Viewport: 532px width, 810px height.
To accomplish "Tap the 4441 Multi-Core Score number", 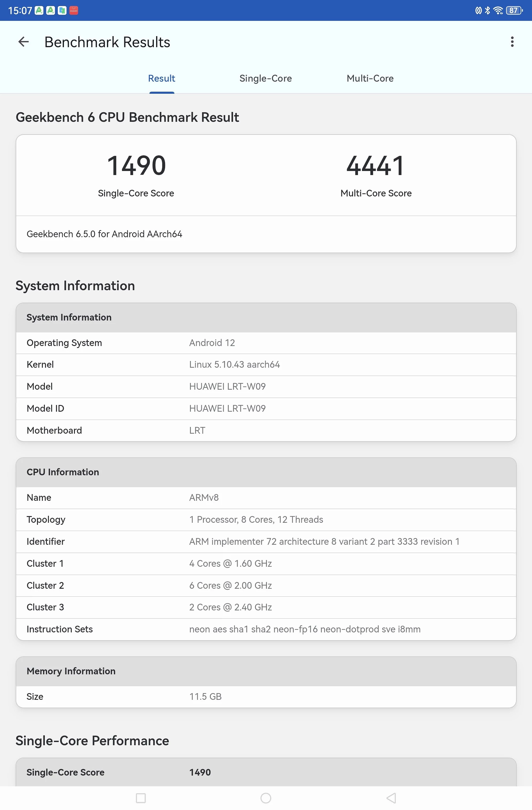I will pos(376,166).
